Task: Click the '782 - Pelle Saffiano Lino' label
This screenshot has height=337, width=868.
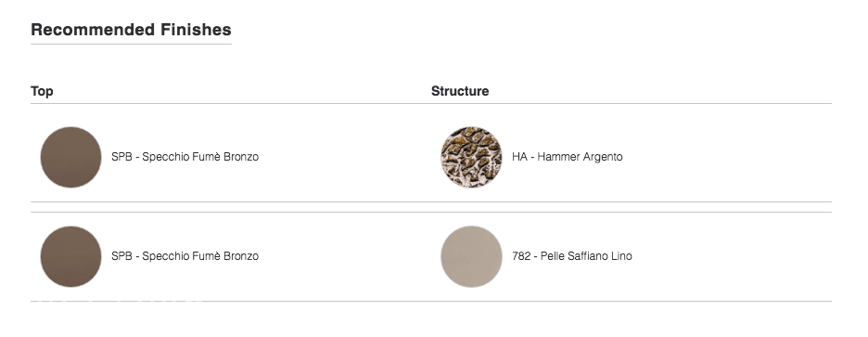Action: coord(572,256)
